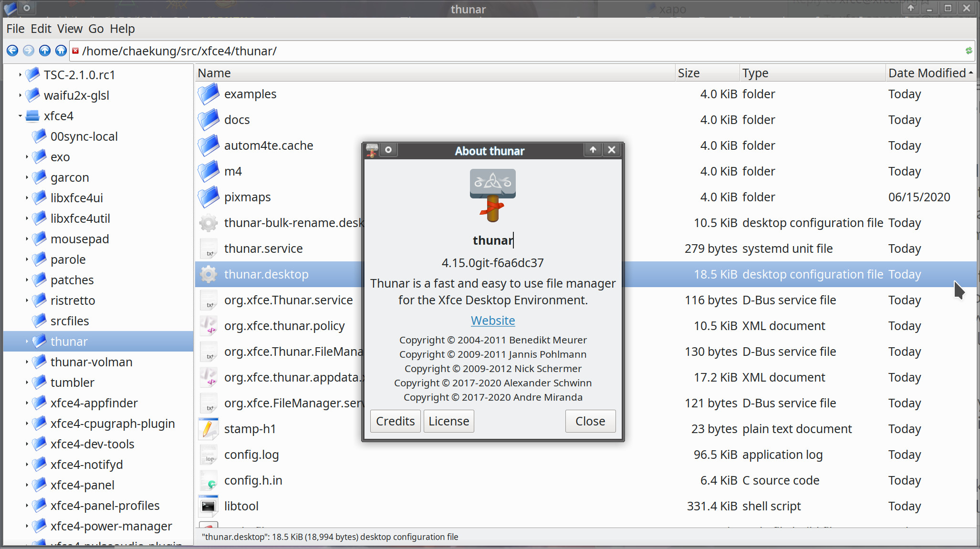Select the libtool file name
The width and height of the screenshot is (980, 549).
[241, 506]
